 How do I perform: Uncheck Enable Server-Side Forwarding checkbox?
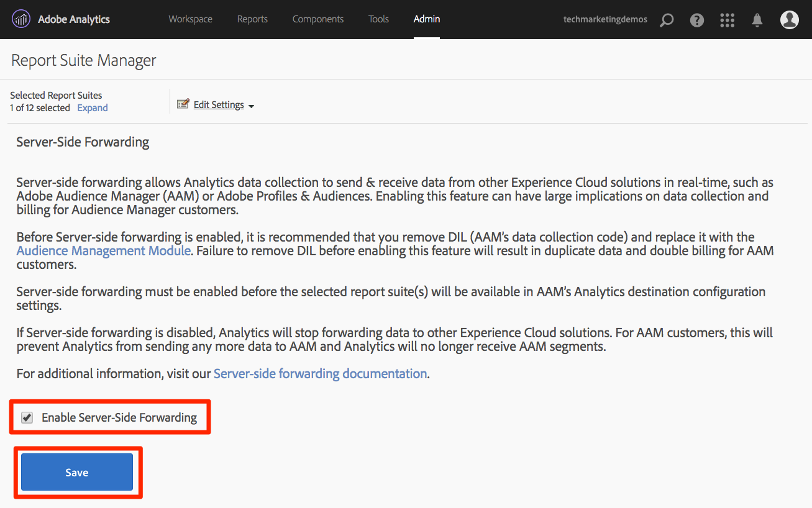(x=27, y=418)
